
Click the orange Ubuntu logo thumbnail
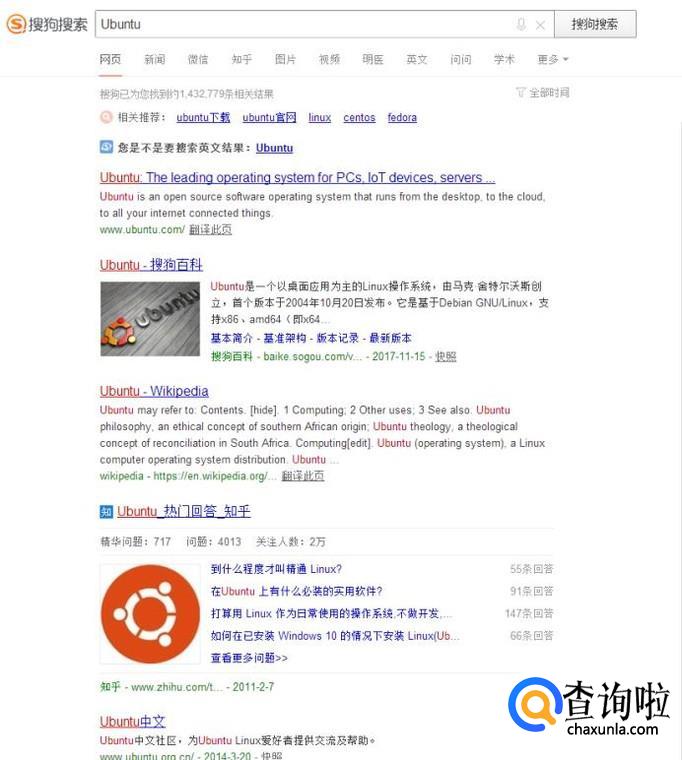point(150,614)
